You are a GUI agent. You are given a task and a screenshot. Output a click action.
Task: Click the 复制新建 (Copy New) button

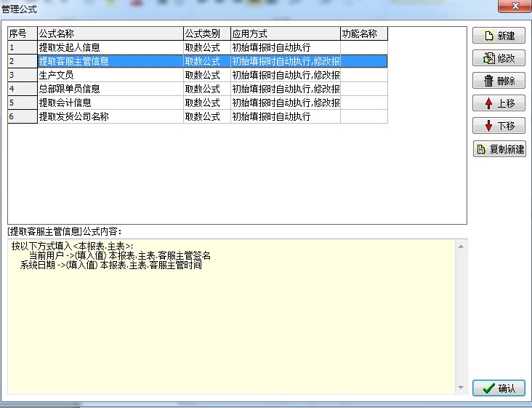[499, 149]
